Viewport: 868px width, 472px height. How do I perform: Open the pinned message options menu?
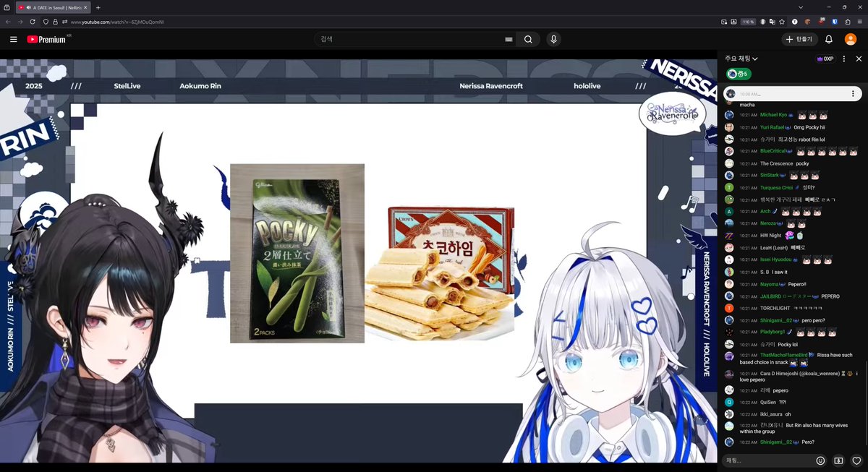(x=853, y=94)
